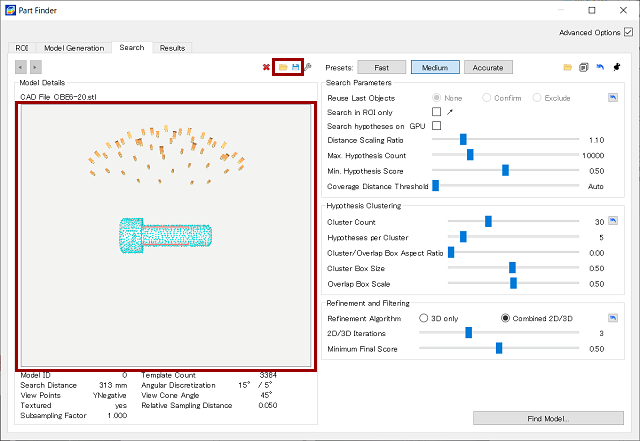Click the 3D bolt model preview
This screenshot has height=441, width=640.
[x=166, y=236]
